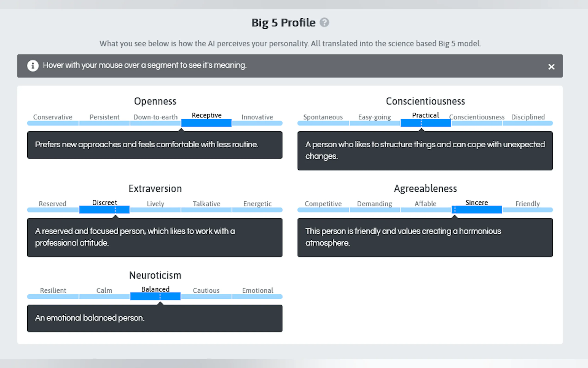Image resolution: width=588 pixels, height=368 pixels.
Task: Click the Affable segment bar
Action: point(425,210)
